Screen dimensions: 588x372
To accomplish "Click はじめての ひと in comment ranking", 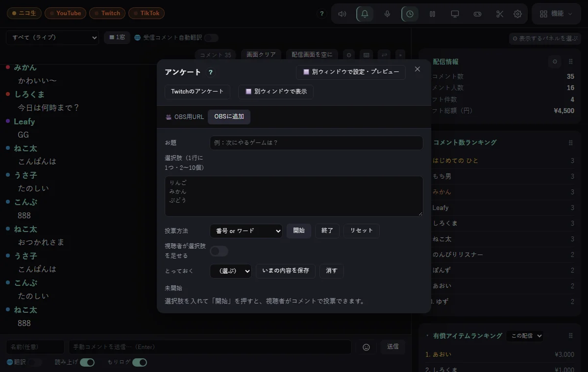I will [x=456, y=161].
